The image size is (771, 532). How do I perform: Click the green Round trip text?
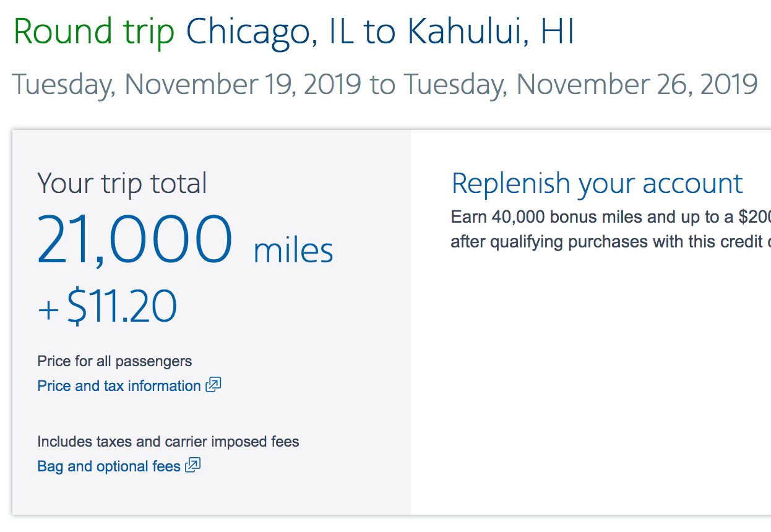(x=94, y=33)
